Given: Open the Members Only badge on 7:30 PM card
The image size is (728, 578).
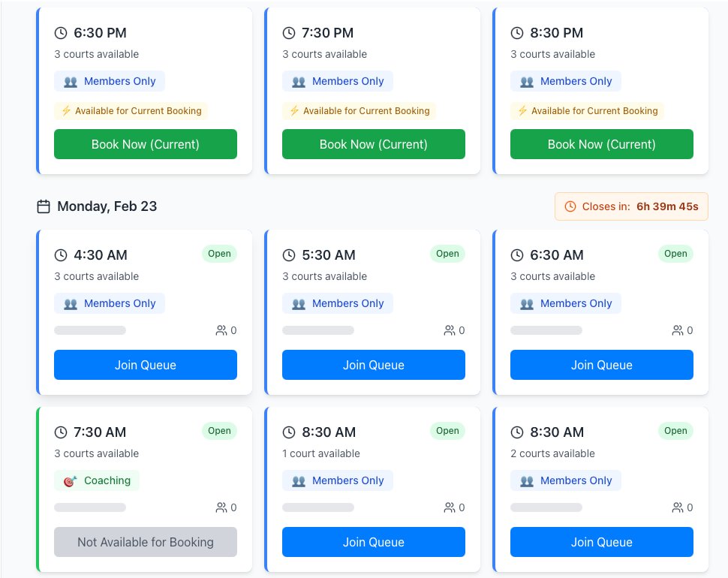Looking at the screenshot, I should tap(338, 81).
